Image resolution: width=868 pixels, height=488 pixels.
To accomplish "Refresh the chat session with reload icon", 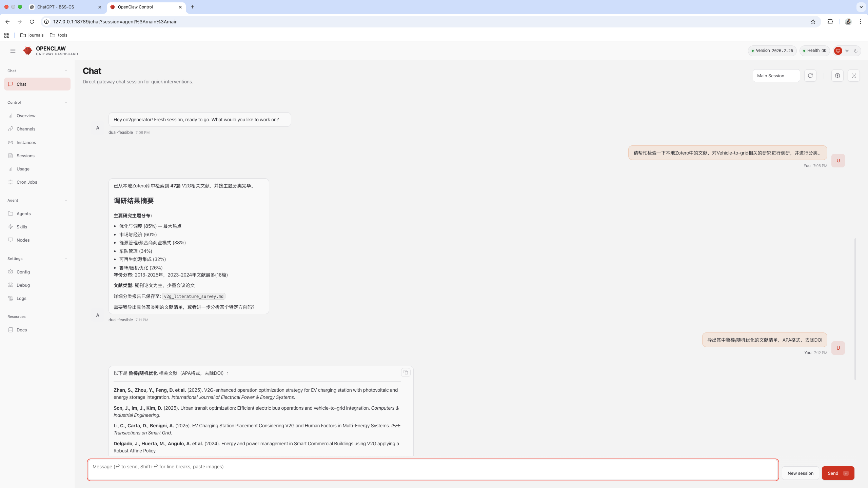I will [810, 76].
